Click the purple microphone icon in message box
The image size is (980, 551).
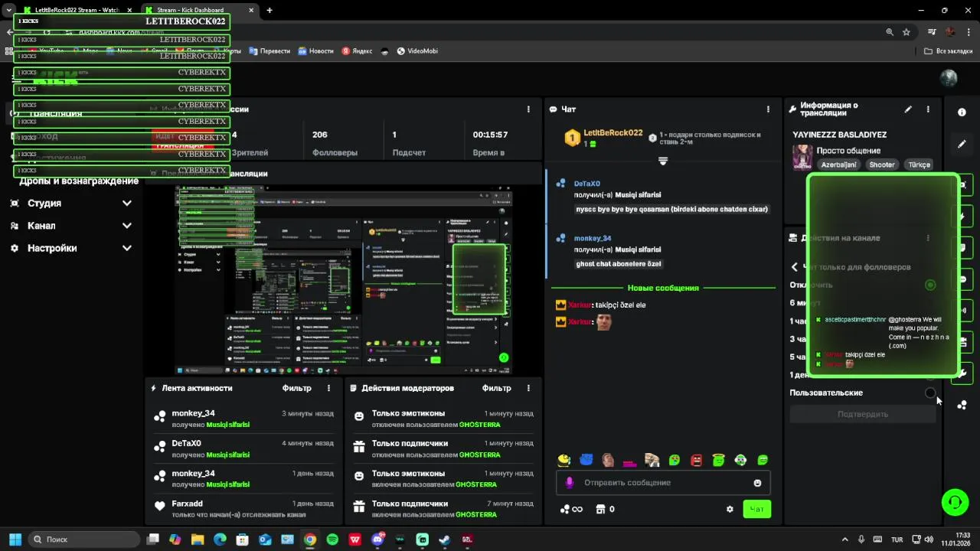569,483
